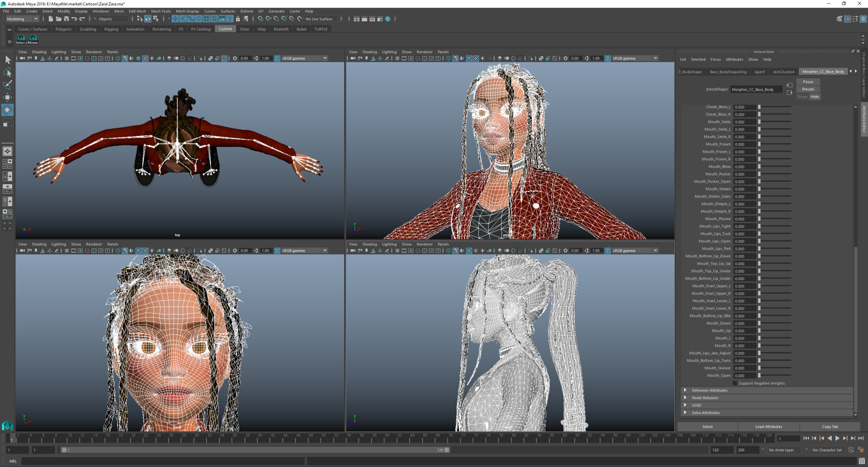Switch to the Polygons shelf tab

63,29
